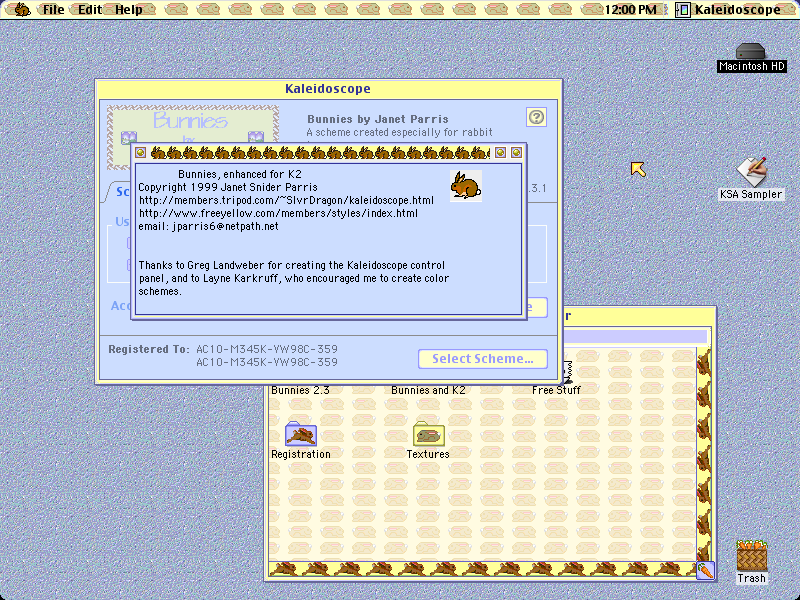Click the 12:00 PM menu bar clock
The image size is (800, 600).
tap(630, 10)
